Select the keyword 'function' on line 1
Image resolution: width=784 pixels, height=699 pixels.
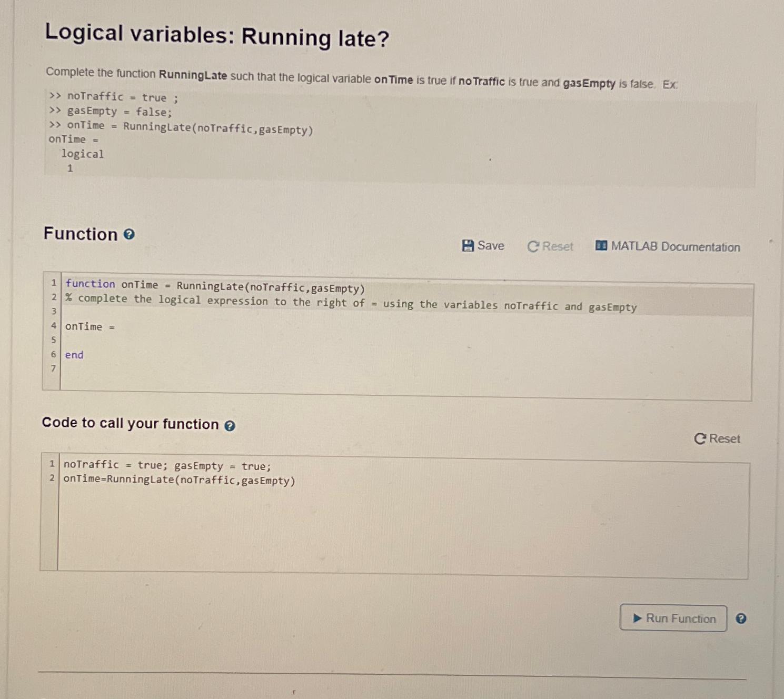90,284
